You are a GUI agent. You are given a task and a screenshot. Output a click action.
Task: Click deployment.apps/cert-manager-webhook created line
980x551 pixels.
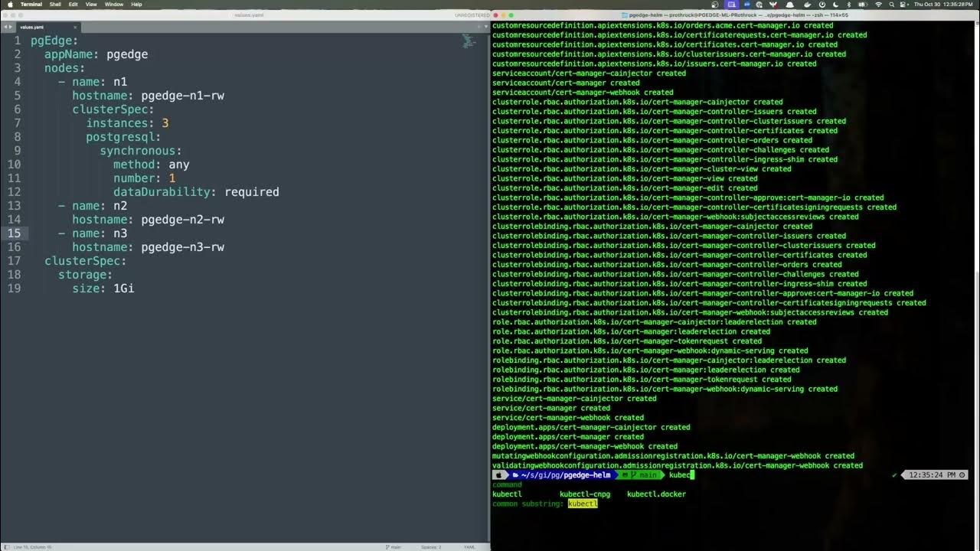pyautogui.click(x=585, y=446)
